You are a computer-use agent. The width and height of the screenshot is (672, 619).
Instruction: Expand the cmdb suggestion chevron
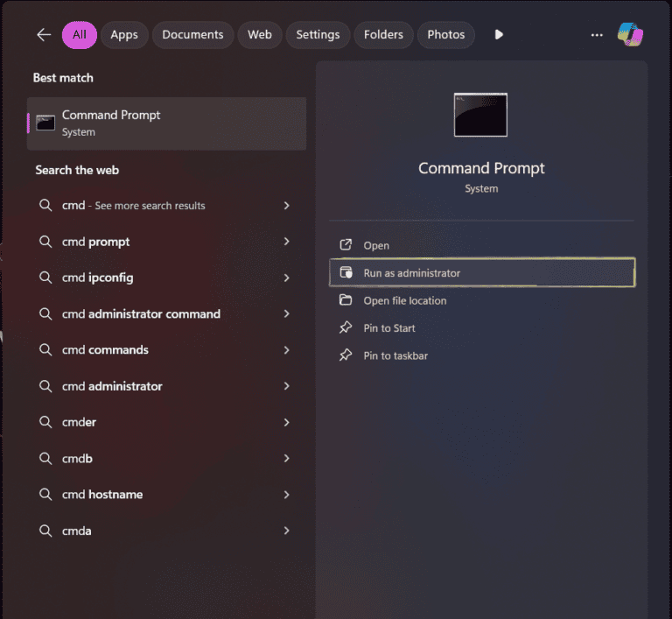click(x=287, y=458)
